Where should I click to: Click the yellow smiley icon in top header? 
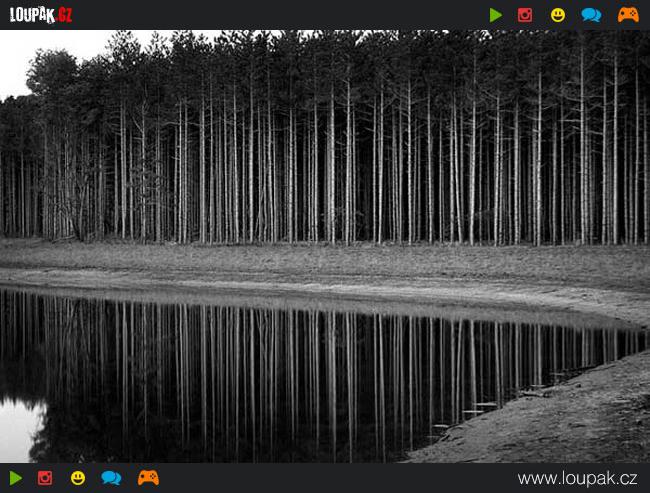[x=557, y=15]
